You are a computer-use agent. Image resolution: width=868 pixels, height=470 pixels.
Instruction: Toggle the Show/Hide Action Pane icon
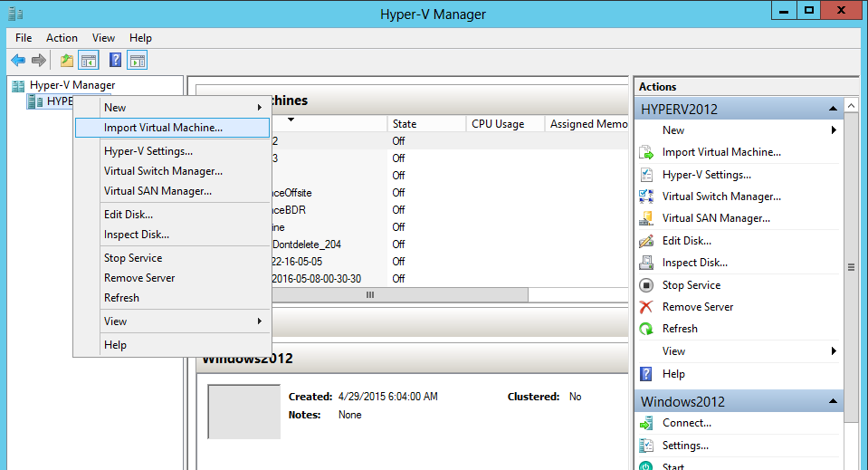(138, 61)
